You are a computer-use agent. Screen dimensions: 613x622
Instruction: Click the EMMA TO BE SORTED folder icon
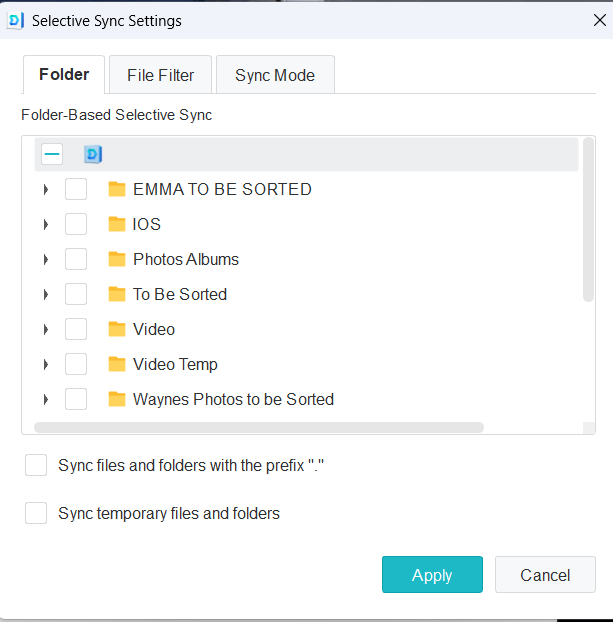[x=117, y=189]
